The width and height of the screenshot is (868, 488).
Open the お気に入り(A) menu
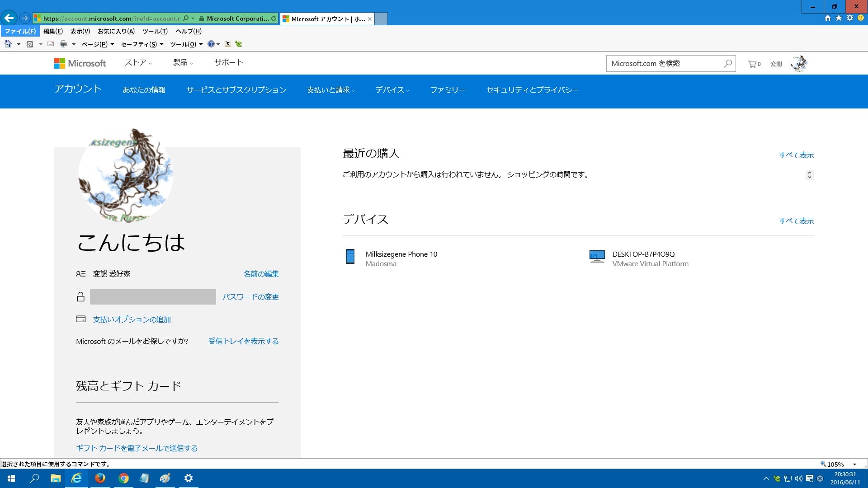[116, 31]
